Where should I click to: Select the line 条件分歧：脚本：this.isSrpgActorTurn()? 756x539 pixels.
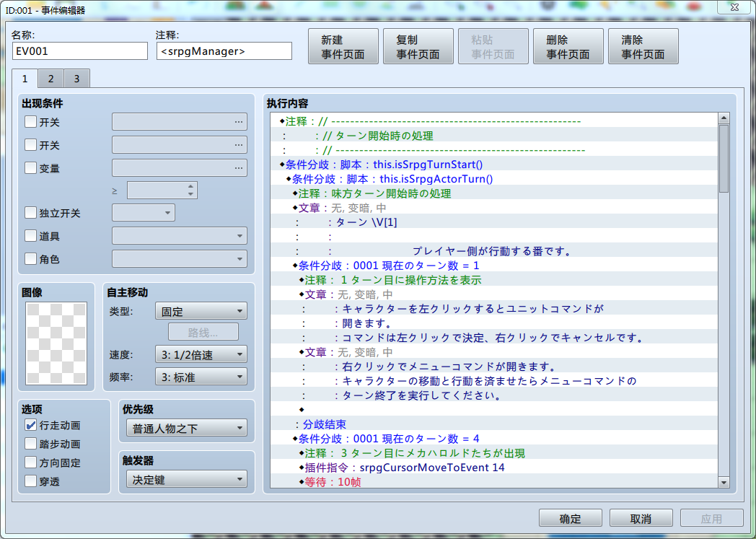[494, 179]
